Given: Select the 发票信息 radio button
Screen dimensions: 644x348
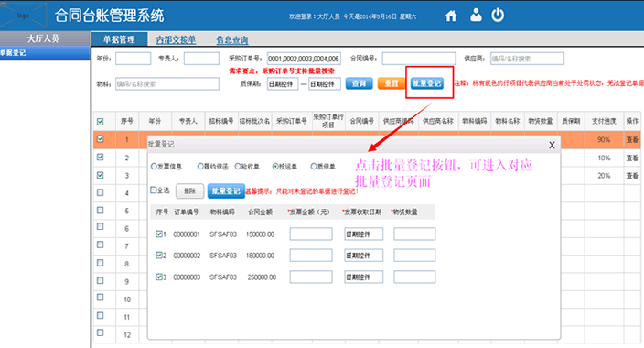Looking at the screenshot, I should tap(154, 166).
